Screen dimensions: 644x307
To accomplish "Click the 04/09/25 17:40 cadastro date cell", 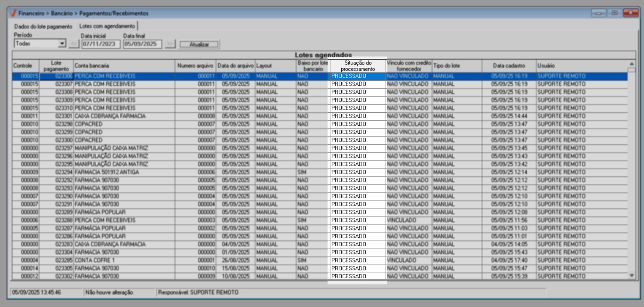I will pos(509,260).
